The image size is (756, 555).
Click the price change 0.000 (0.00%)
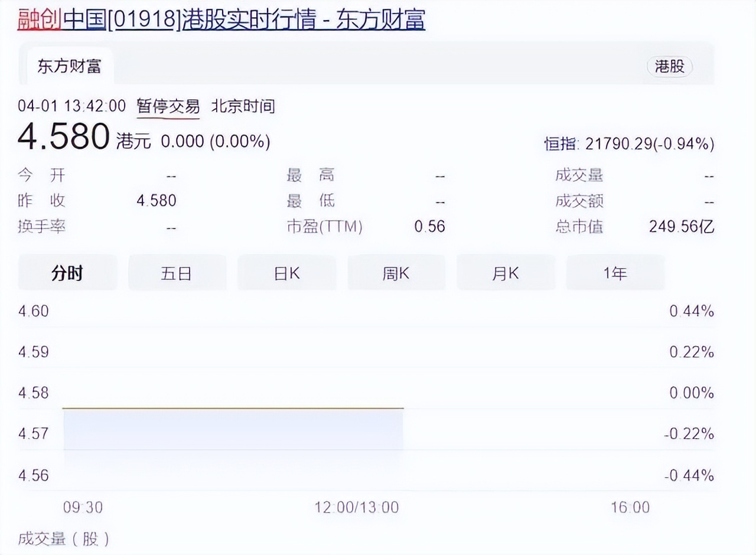(x=216, y=141)
